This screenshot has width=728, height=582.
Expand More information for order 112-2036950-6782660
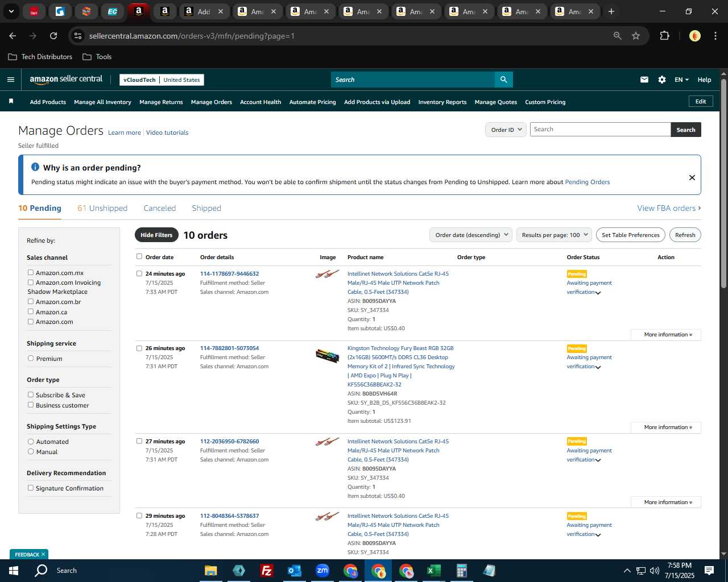tap(666, 502)
